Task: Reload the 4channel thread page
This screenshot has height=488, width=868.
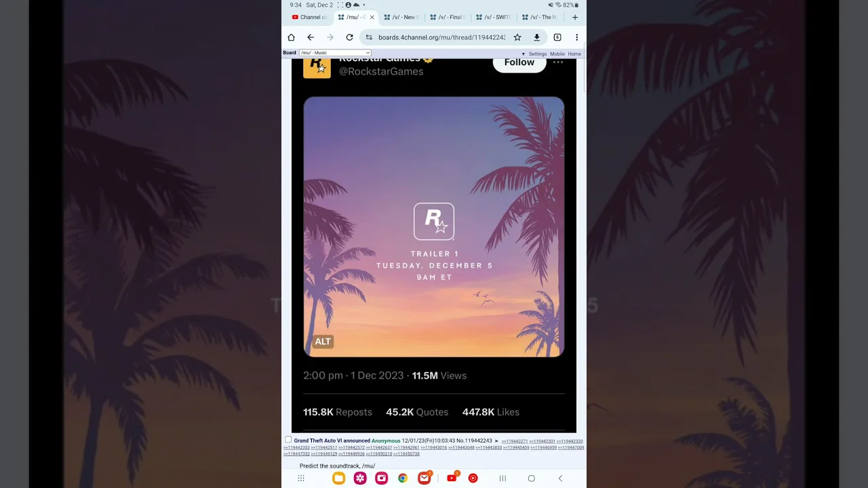Action: (349, 37)
